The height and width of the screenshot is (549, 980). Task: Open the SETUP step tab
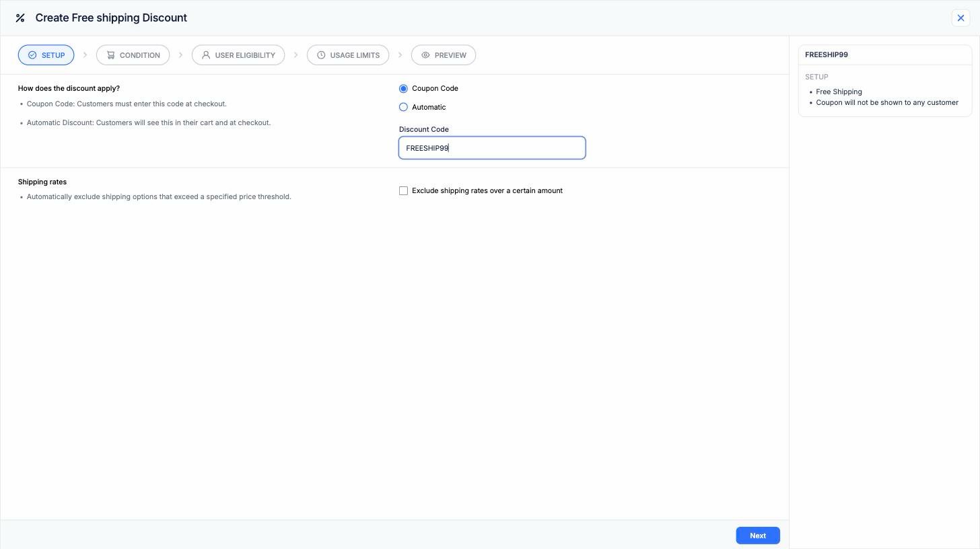point(46,55)
